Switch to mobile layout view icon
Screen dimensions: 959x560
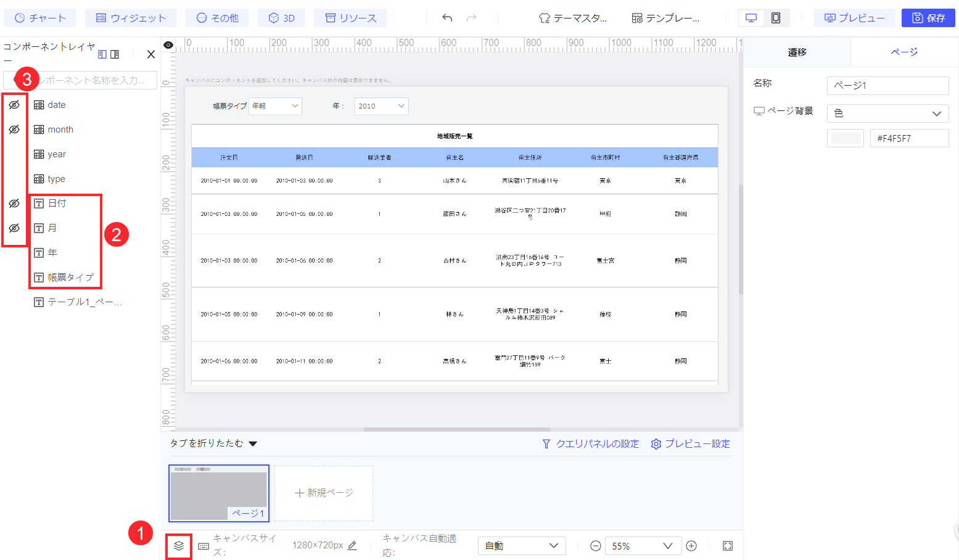(776, 18)
